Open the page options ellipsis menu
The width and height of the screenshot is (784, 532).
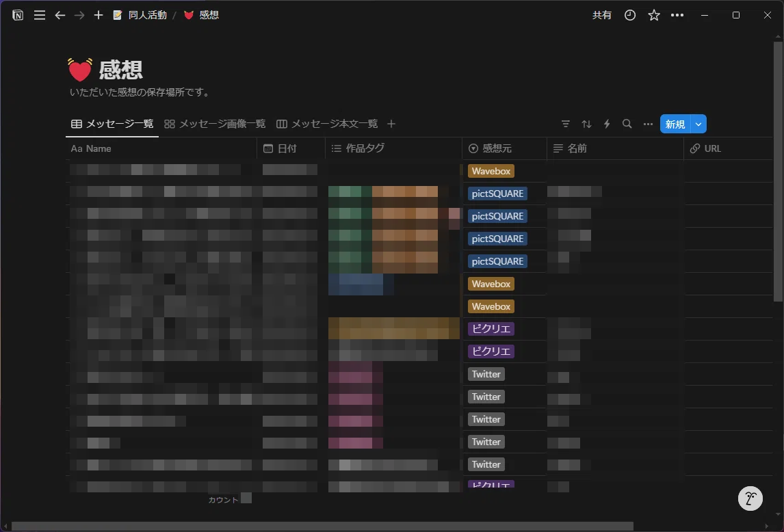coord(677,15)
